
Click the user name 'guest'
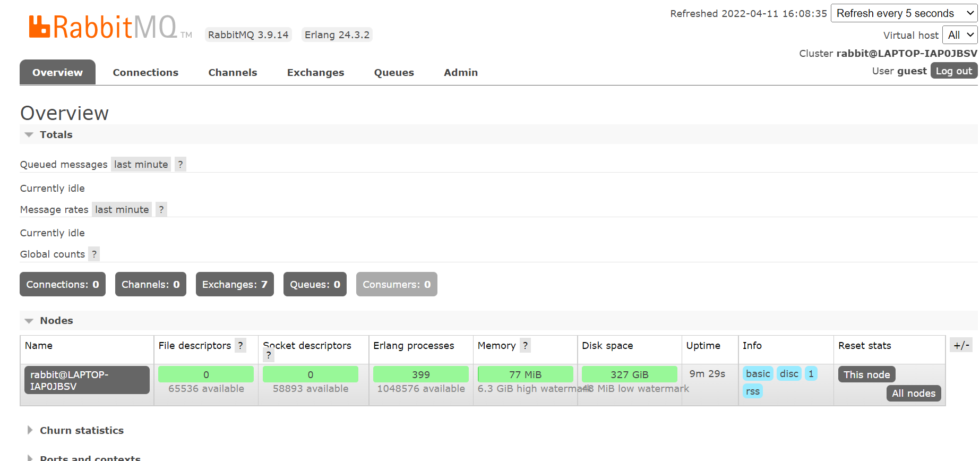point(912,71)
